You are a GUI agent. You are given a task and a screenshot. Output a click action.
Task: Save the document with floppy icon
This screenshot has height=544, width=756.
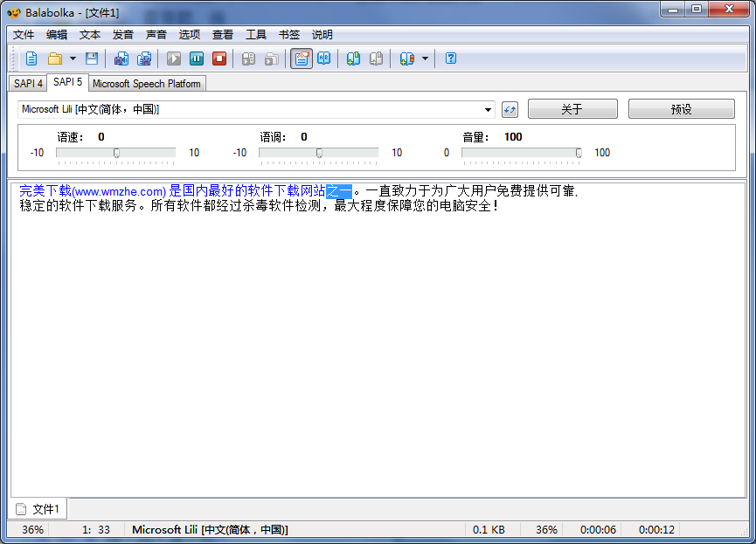pyautogui.click(x=92, y=59)
